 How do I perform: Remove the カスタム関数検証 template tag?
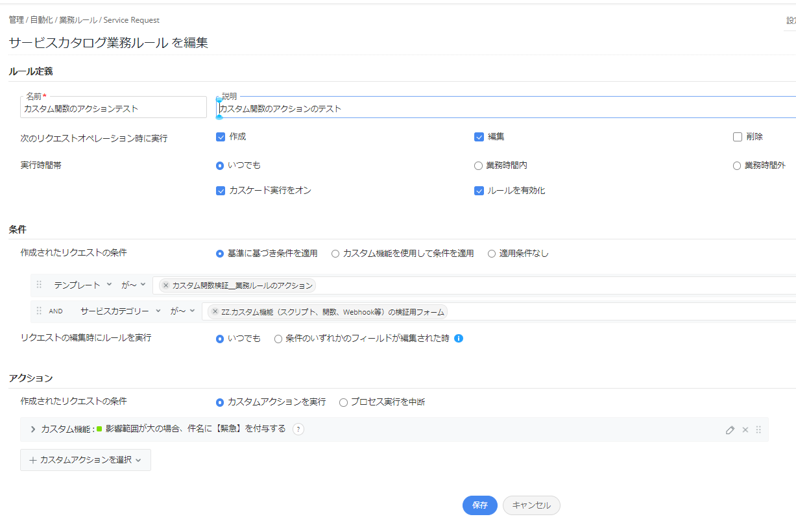point(166,285)
